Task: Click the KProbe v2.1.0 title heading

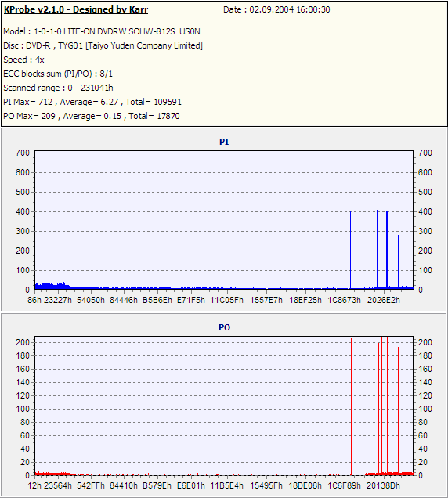Action: 76,9
